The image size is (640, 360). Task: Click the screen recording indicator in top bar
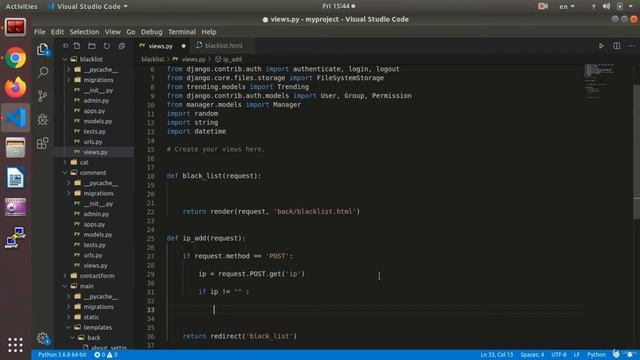click(x=542, y=6)
